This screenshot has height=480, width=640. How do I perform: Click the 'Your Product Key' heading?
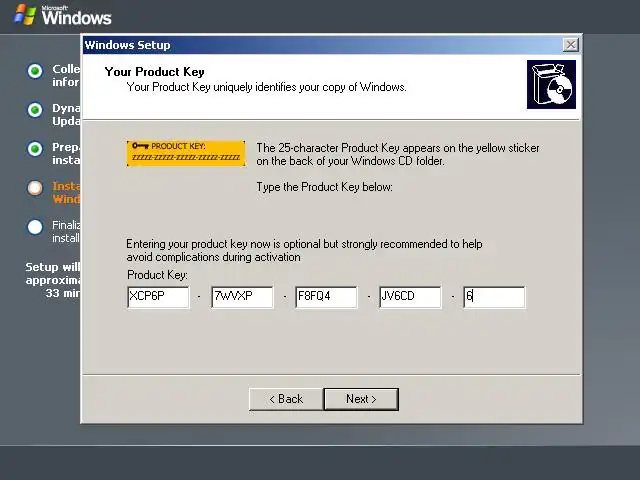coord(154,72)
